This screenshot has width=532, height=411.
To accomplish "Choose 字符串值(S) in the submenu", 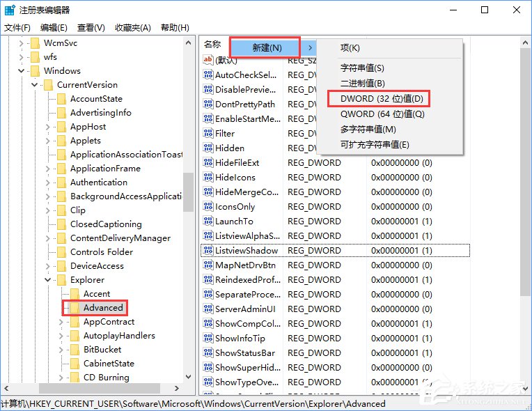I will click(362, 68).
